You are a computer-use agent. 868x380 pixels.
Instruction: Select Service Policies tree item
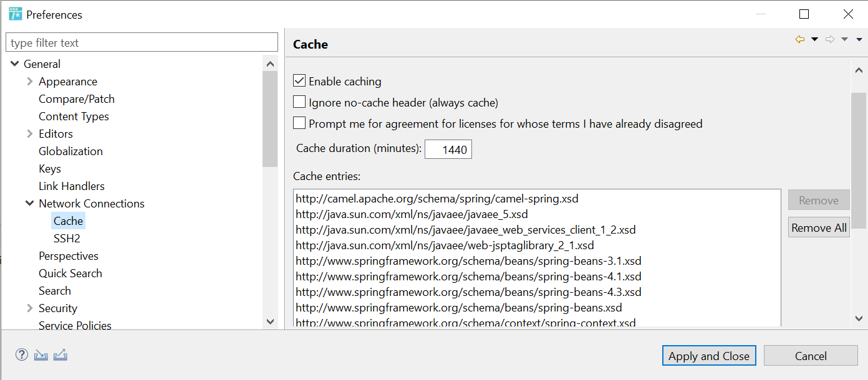pyautogui.click(x=75, y=325)
